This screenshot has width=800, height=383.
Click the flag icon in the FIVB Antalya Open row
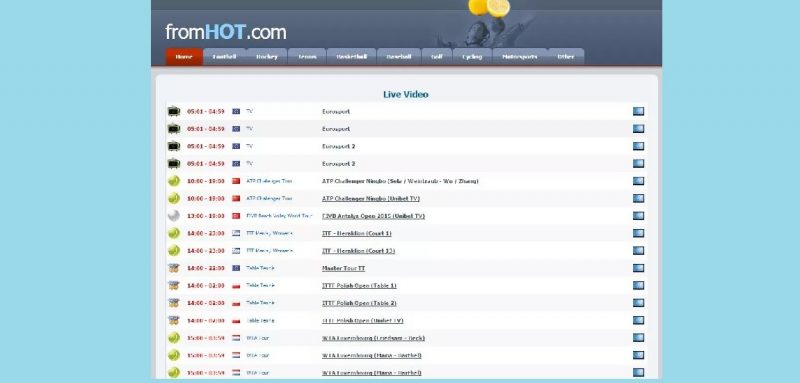click(x=236, y=216)
